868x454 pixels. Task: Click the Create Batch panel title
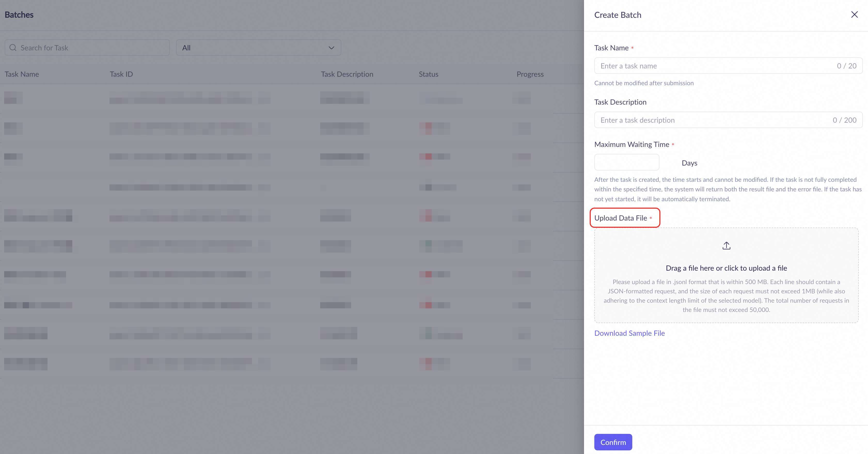(x=617, y=15)
